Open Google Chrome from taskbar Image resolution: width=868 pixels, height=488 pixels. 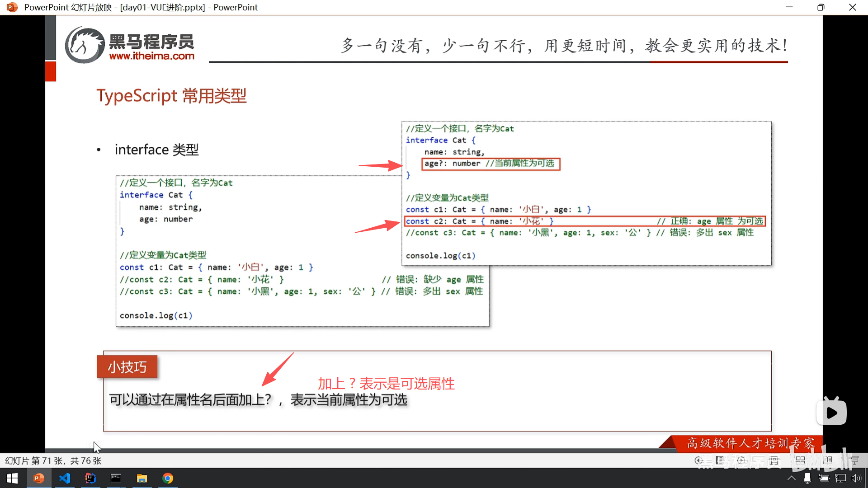[x=168, y=478]
